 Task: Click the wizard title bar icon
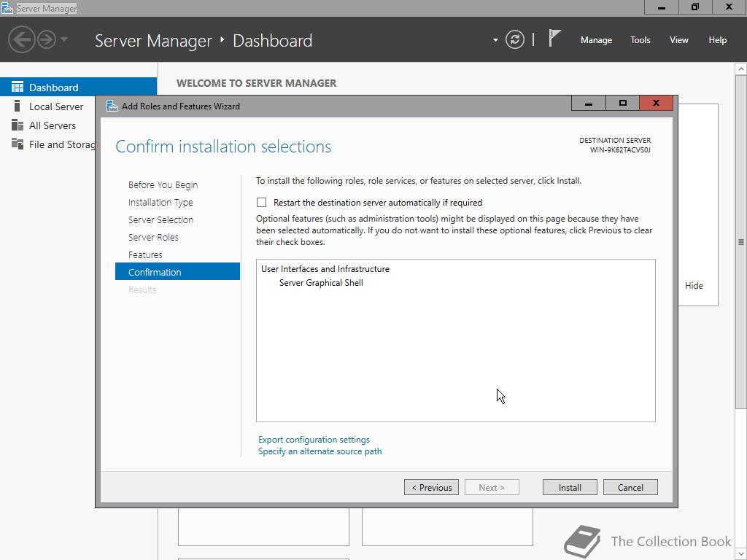pos(112,106)
